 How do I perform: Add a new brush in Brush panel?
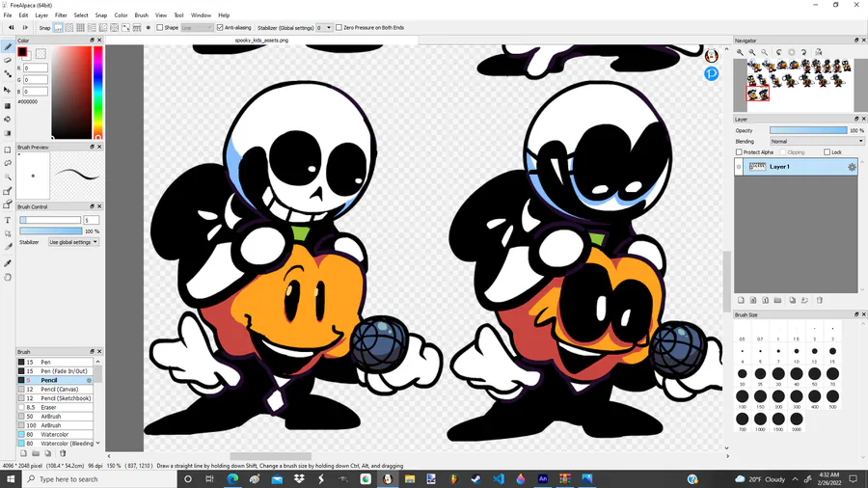[23, 453]
